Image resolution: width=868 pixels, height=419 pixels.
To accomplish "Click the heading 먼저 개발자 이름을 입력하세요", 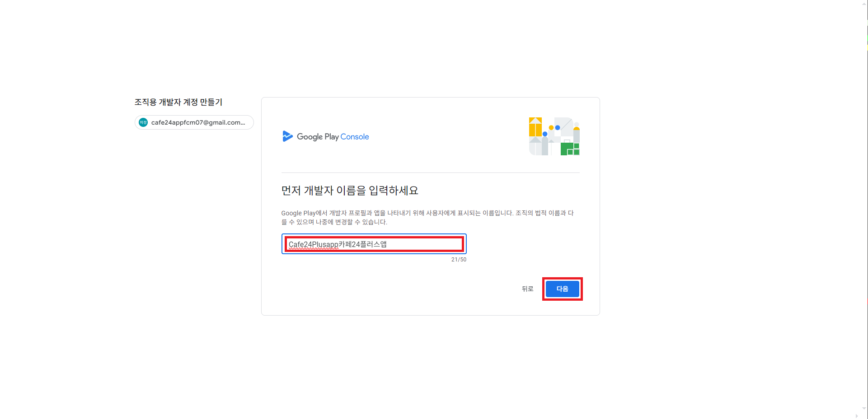I will point(350,191).
